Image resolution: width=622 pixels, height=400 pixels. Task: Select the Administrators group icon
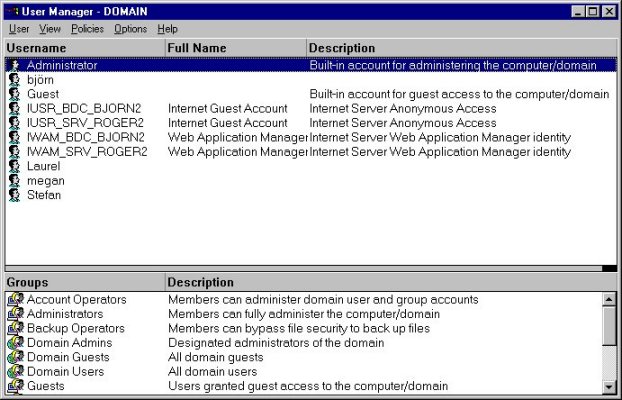pyautogui.click(x=15, y=314)
